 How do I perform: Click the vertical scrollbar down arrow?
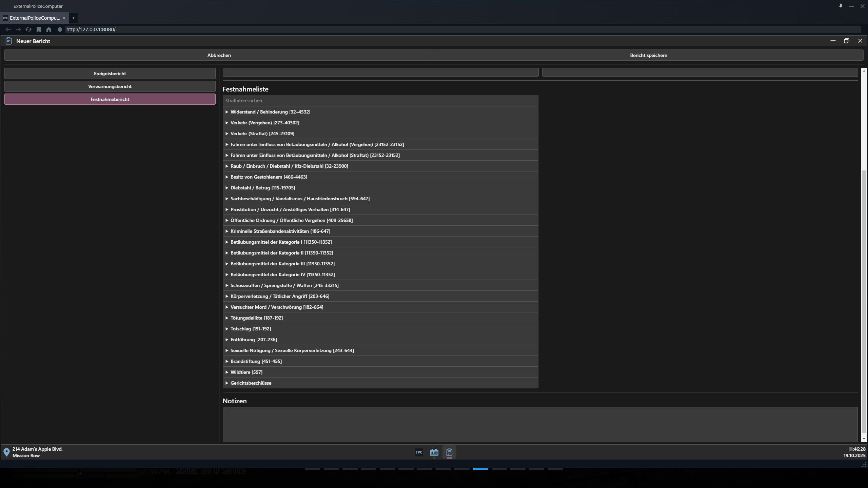pyautogui.click(x=863, y=439)
